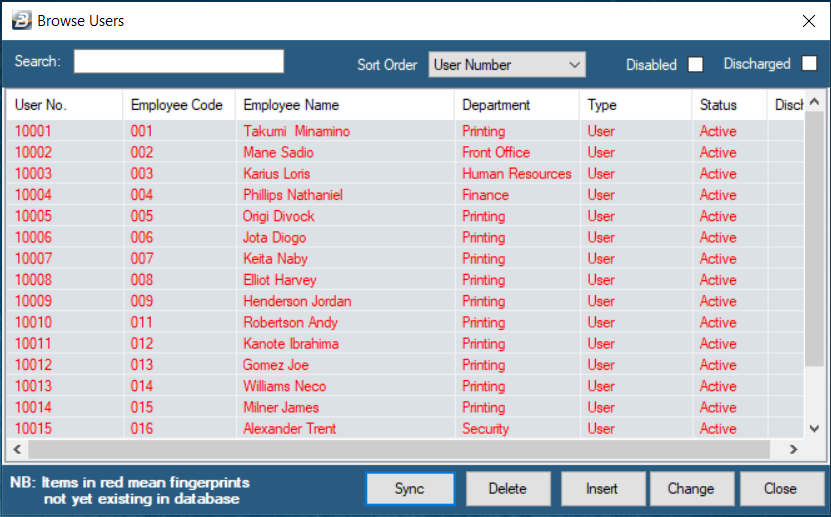Viewport: 831px width, 517px height.
Task: Click the vertical scrollbar up arrow
Action: click(x=815, y=102)
